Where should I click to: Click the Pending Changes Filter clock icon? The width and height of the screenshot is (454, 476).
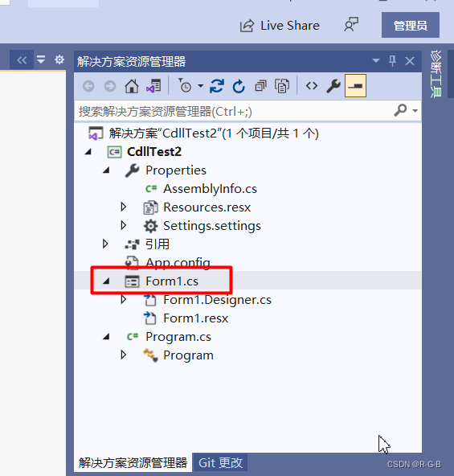[x=184, y=85]
